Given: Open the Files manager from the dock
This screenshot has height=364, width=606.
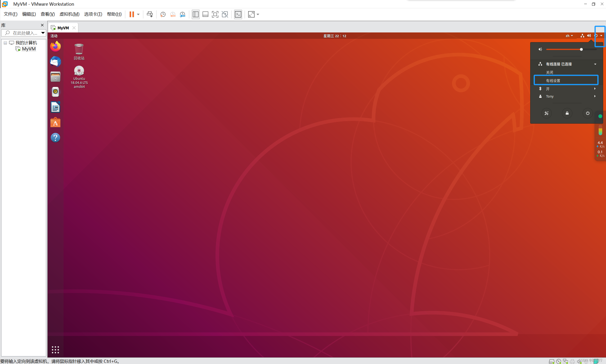Looking at the screenshot, I should (55, 76).
